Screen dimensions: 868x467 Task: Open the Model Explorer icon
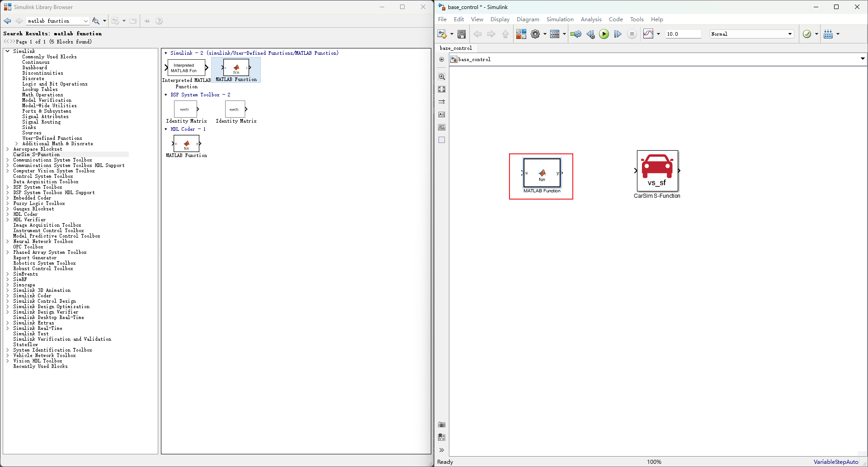tap(555, 34)
